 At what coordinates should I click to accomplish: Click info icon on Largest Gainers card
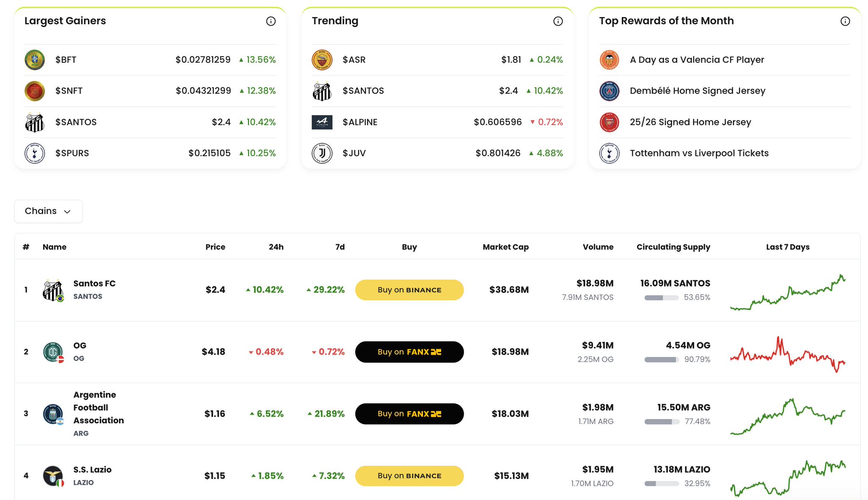click(270, 21)
